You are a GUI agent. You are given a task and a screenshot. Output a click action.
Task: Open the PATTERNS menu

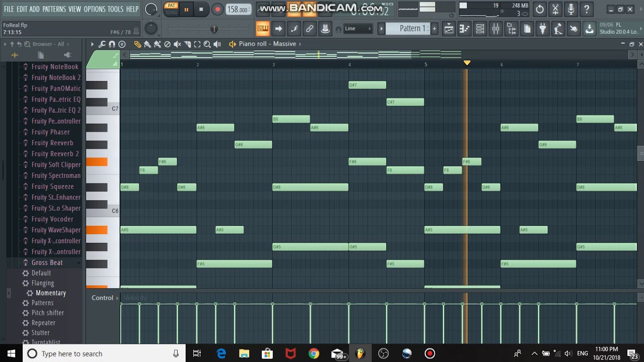(54, 9)
